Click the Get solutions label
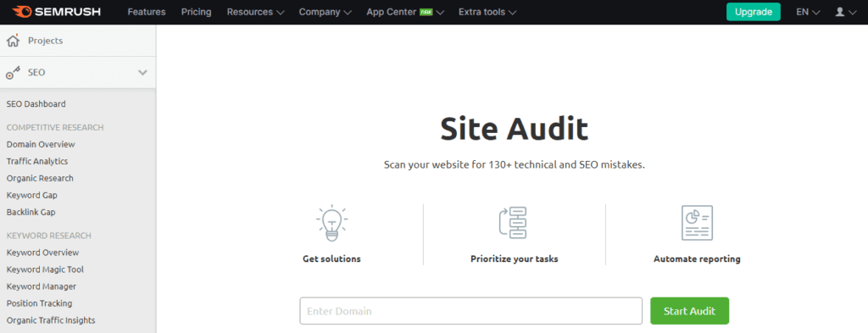The image size is (868, 333). pos(331,259)
